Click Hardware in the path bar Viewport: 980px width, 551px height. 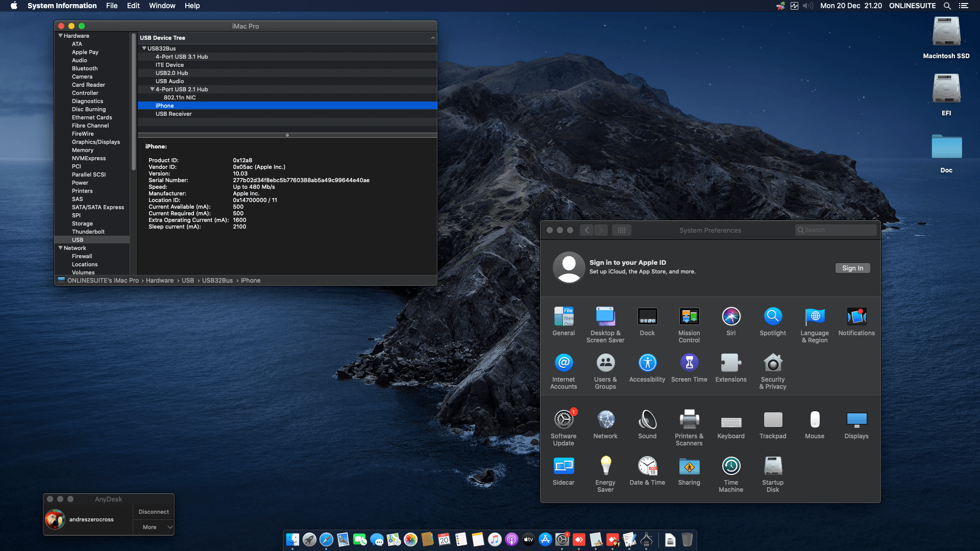pyautogui.click(x=160, y=281)
